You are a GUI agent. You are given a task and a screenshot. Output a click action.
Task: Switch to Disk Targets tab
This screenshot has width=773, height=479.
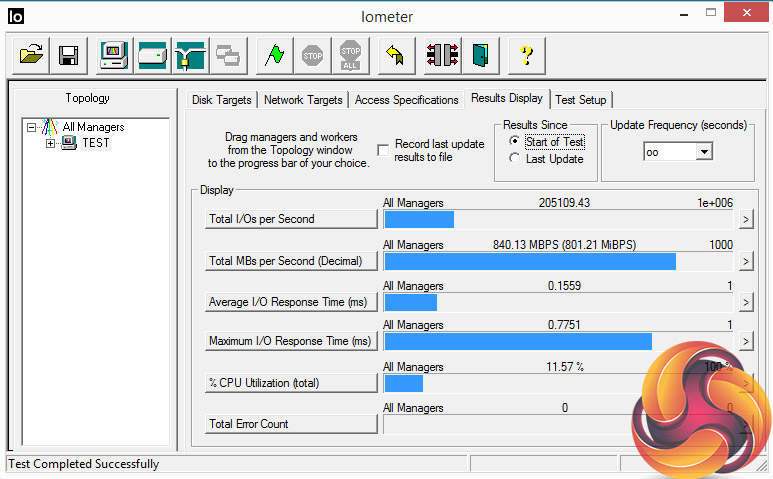coord(221,100)
